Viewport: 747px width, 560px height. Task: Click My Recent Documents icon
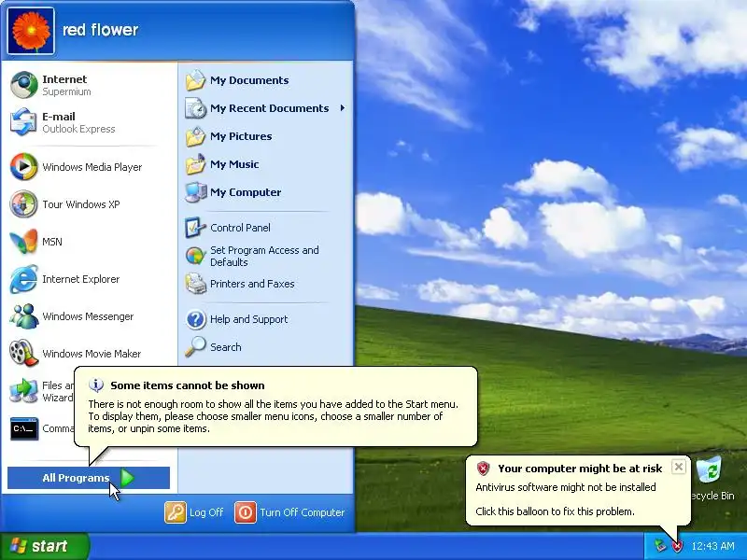(195, 108)
